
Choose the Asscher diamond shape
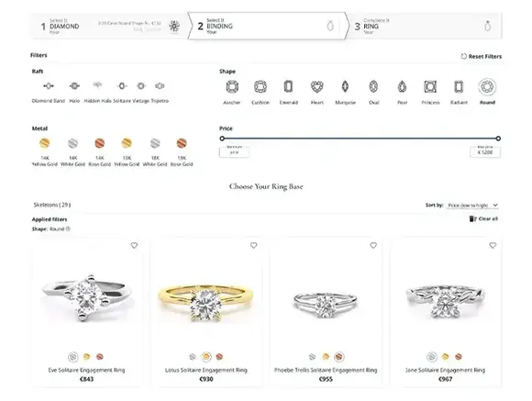pyautogui.click(x=232, y=87)
